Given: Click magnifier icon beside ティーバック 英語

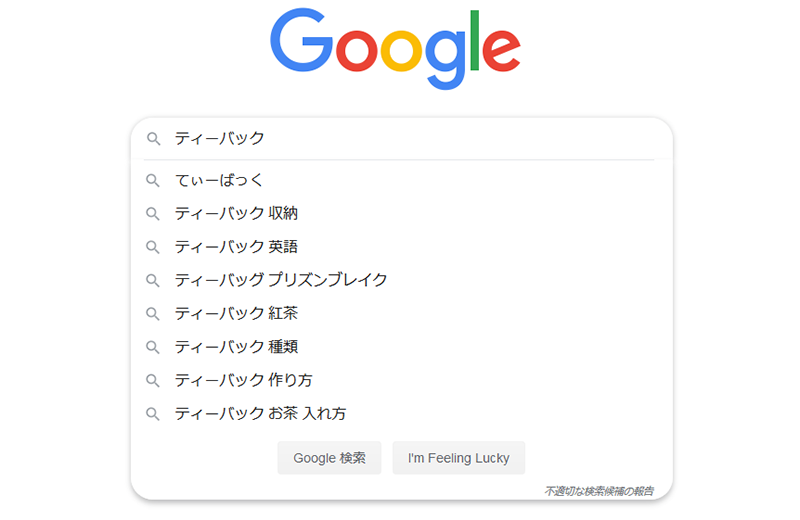Looking at the screenshot, I should tap(153, 247).
